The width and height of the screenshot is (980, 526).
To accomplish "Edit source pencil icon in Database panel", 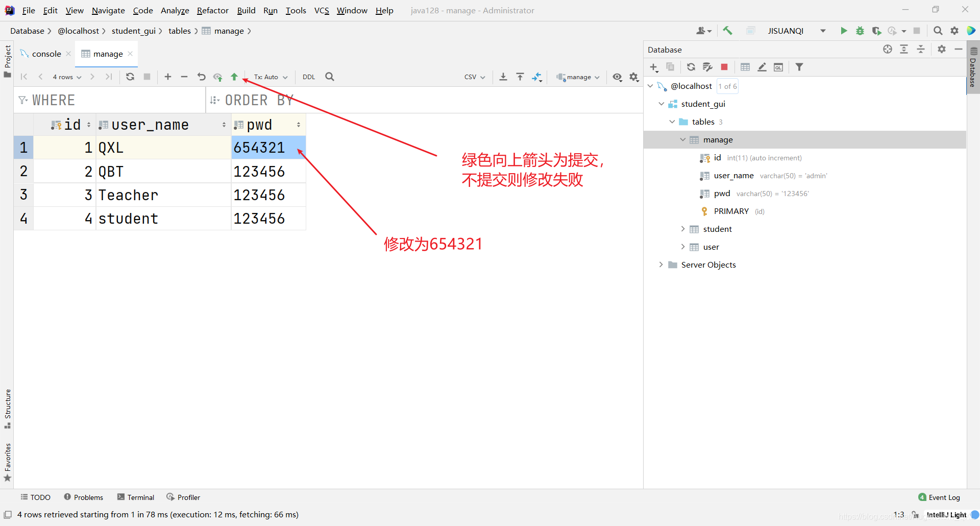I will (x=762, y=67).
